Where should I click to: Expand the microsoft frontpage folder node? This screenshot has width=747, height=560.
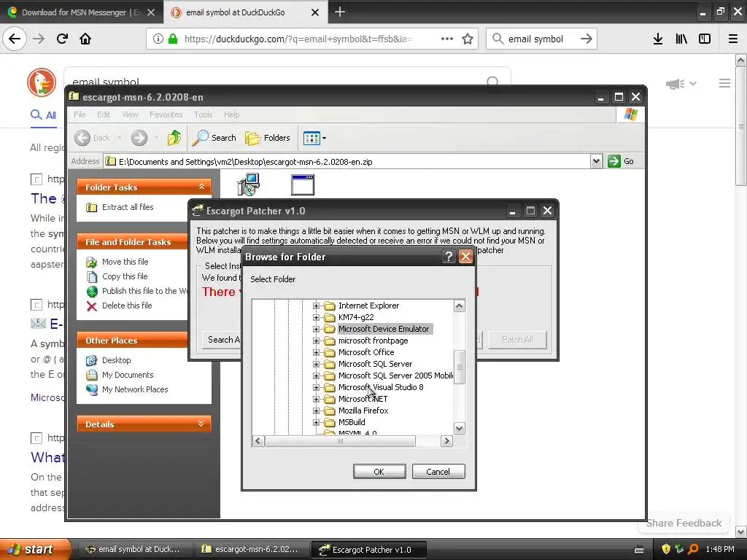tap(316, 341)
